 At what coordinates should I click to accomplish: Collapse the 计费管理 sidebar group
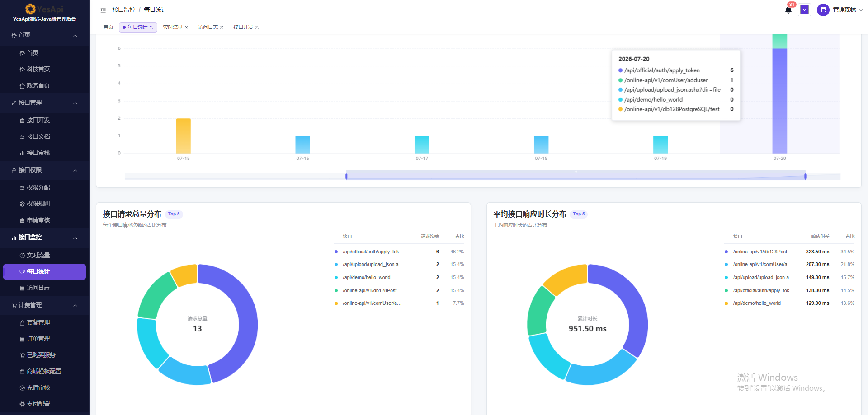pyautogui.click(x=75, y=305)
